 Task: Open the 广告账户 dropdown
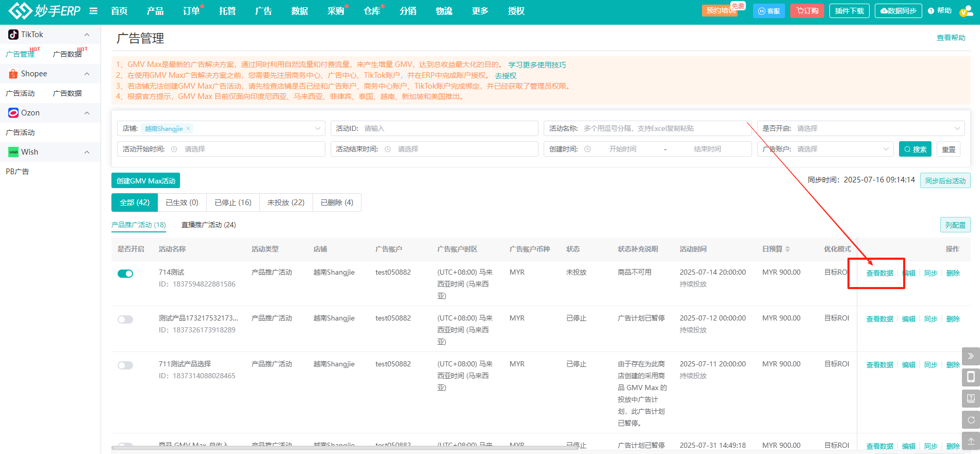click(x=825, y=149)
